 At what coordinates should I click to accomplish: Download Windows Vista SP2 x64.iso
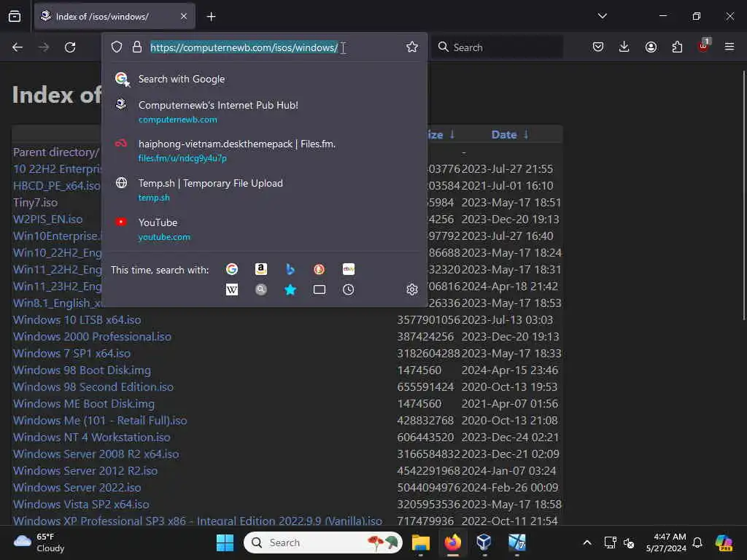[81, 504]
